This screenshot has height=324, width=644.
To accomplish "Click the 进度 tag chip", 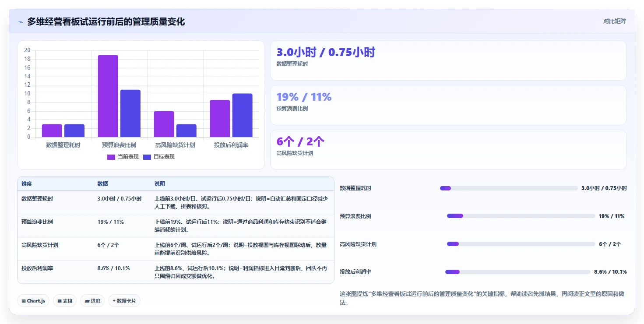I will coord(92,301).
